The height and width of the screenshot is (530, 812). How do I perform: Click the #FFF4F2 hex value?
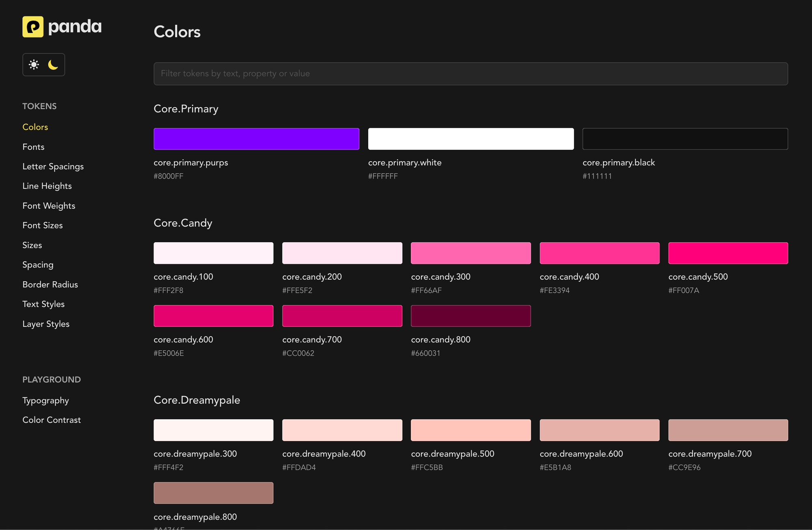(168, 468)
